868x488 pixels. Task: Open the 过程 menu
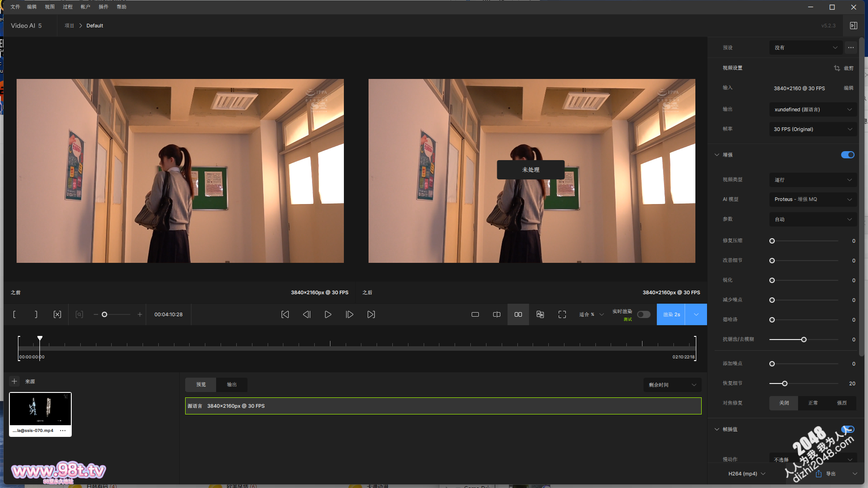click(x=68, y=7)
